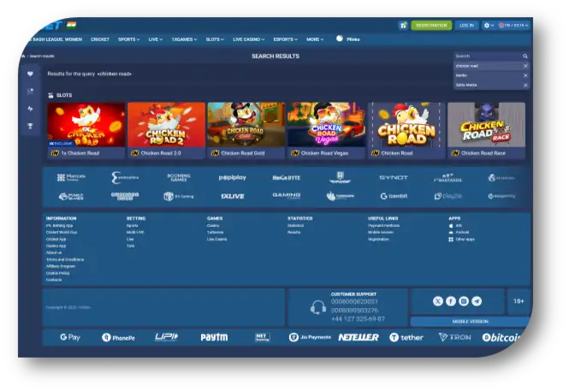Image resolution: width=569 pixels, height=392 pixels.
Task: Click the Gaming Corps provider logo
Action: 287,196
